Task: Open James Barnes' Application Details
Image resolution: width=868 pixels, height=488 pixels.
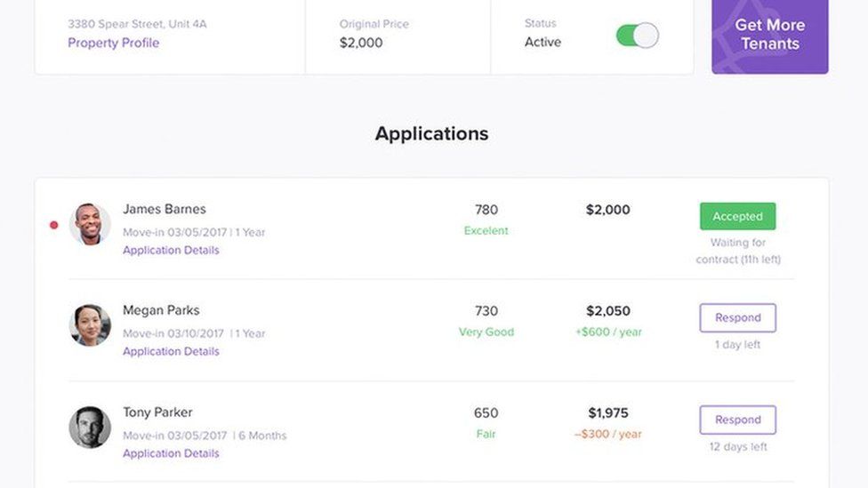Action: tap(171, 251)
